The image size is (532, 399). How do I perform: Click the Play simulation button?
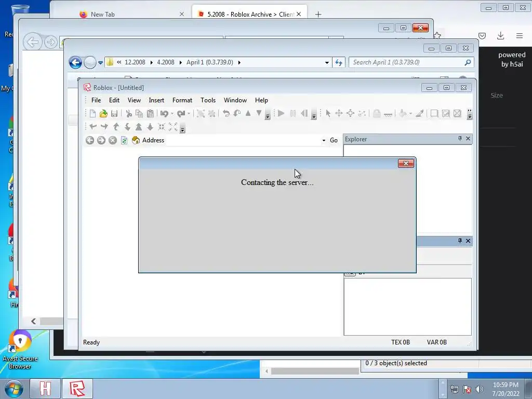pos(281,113)
